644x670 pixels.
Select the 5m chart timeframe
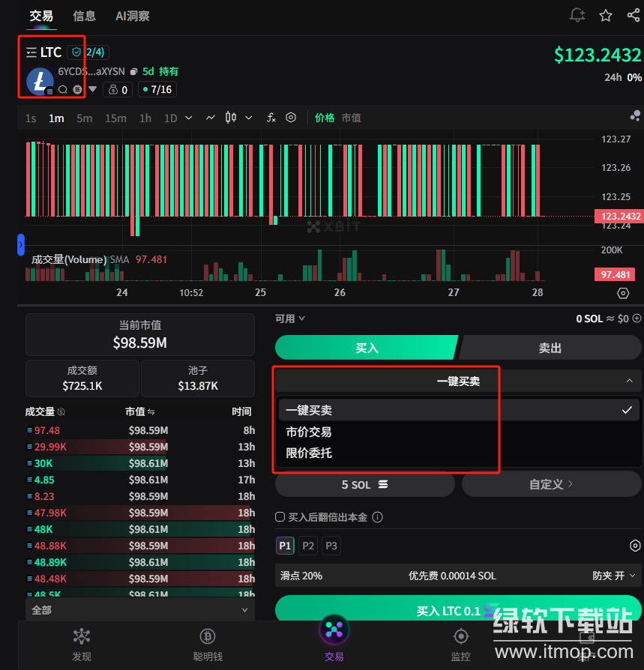tap(85, 118)
